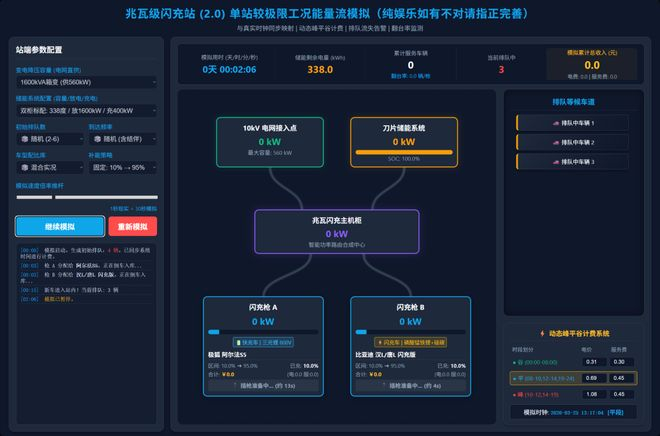Click the car icon of 排队中车辆 3
This screenshot has height=436, width=660.
point(556,162)
